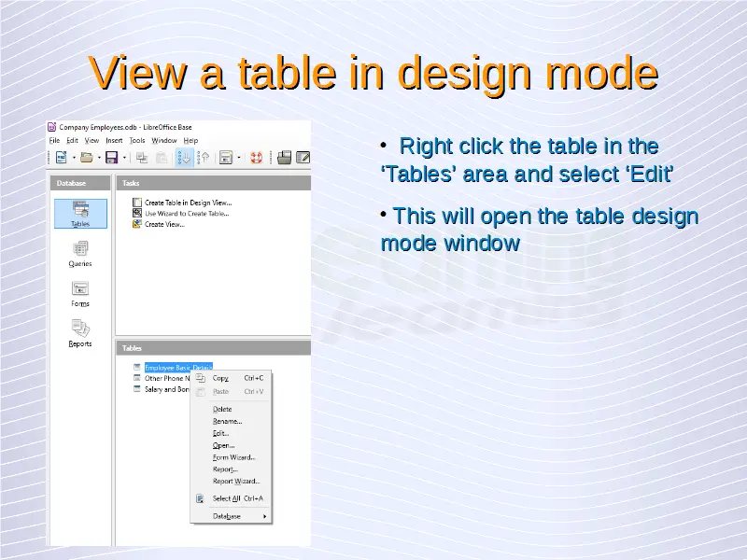The height and width of the screenshot is (560, 747).
Task: Click the Sort Descending toolbar icon
Action: [202, 158]
